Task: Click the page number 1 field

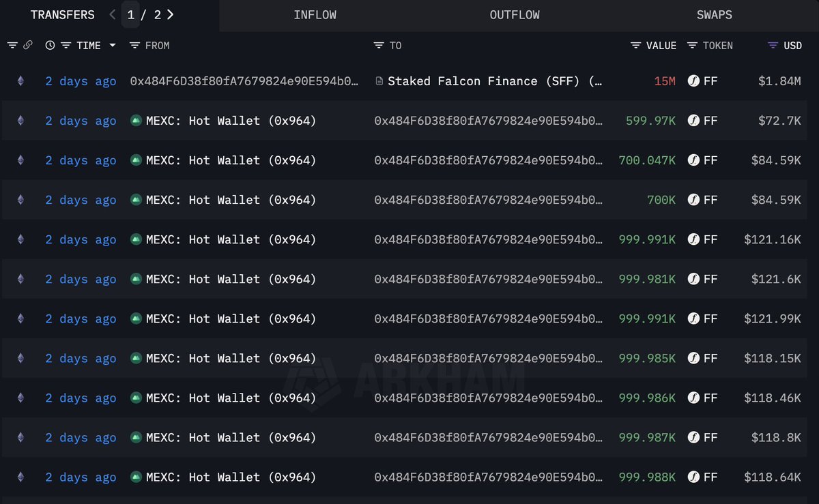Action: tap(130, 14)
